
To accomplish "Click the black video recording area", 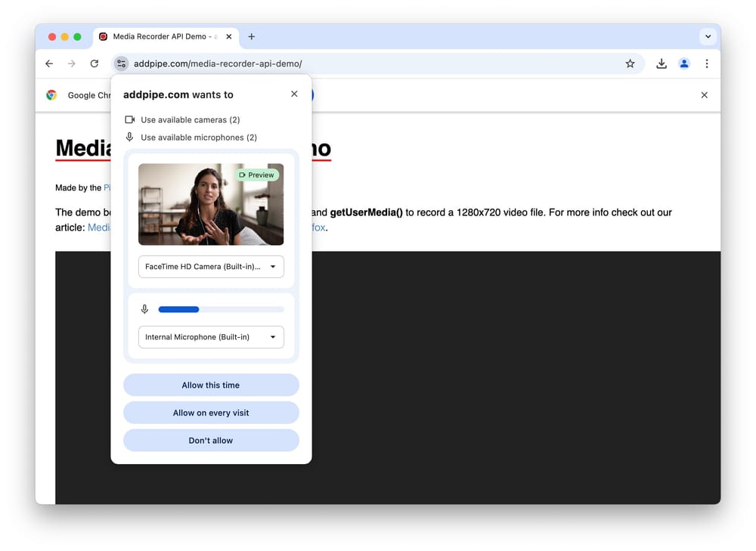I will coord(516,377).
